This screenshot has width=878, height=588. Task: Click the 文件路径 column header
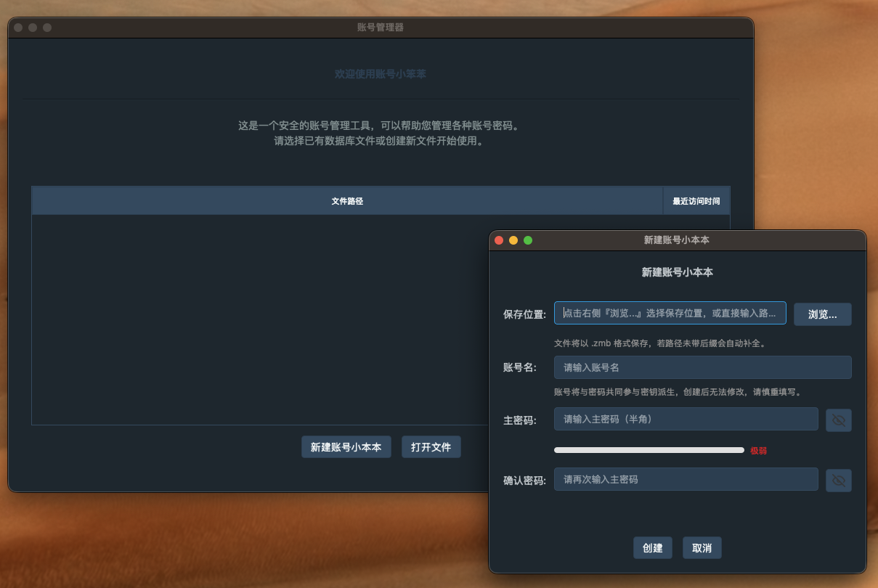[347, 201]
